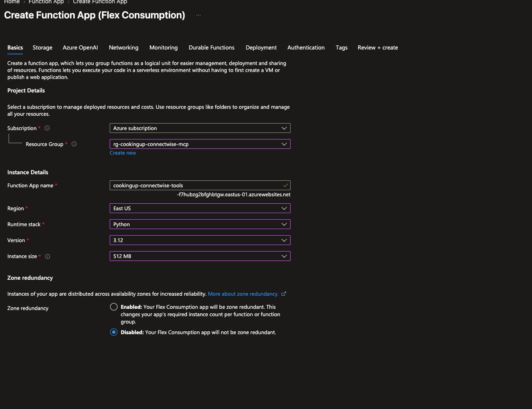
Task: Select the Enabled zone redundancy radio button
Action: [114, 307]
